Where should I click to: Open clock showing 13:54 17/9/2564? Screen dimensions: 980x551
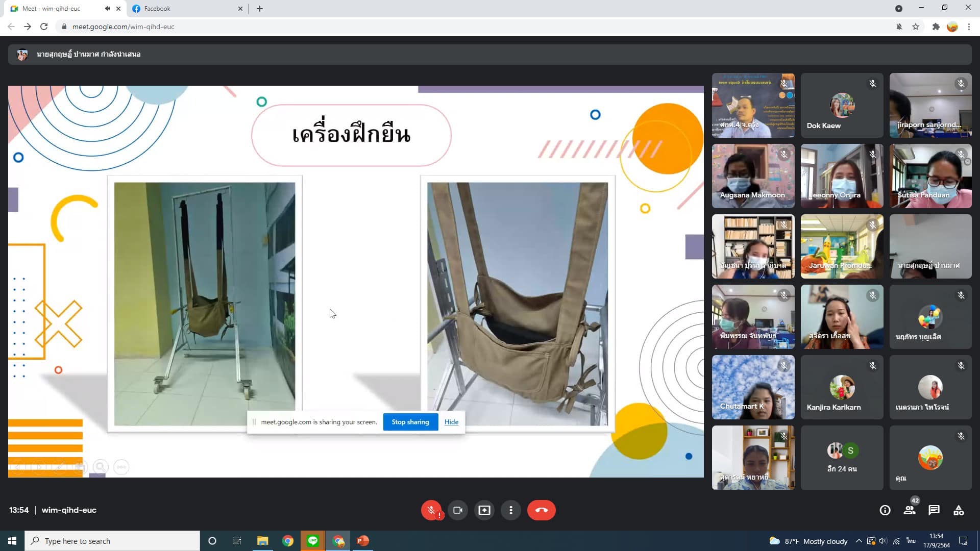tap(936, 541)
